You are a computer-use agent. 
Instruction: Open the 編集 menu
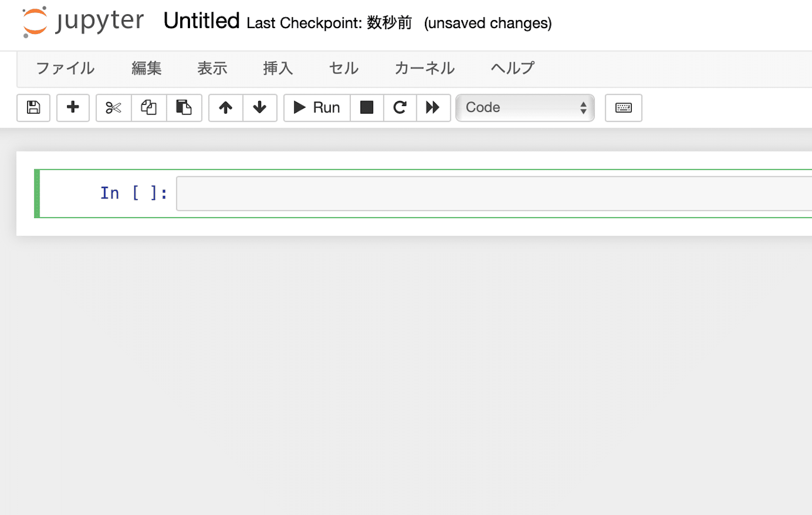click(x=147, y=68)
